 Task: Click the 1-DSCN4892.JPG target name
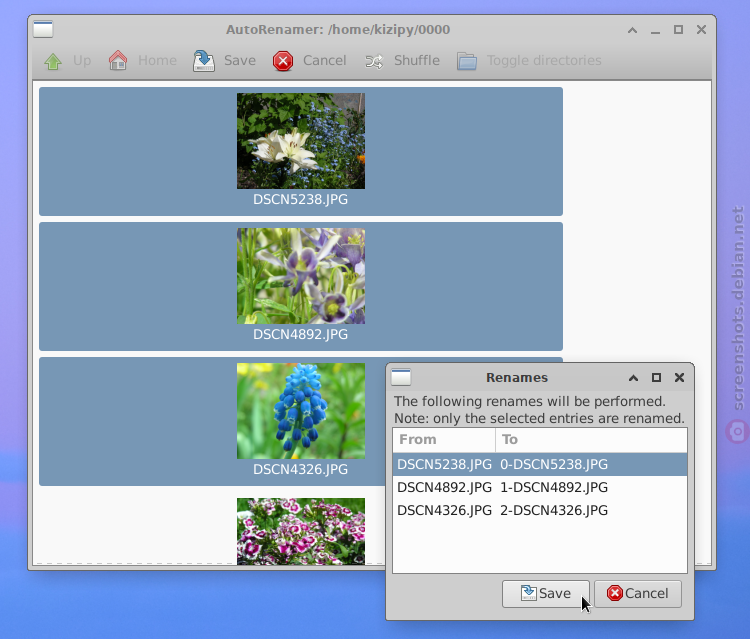coord(554,487)
